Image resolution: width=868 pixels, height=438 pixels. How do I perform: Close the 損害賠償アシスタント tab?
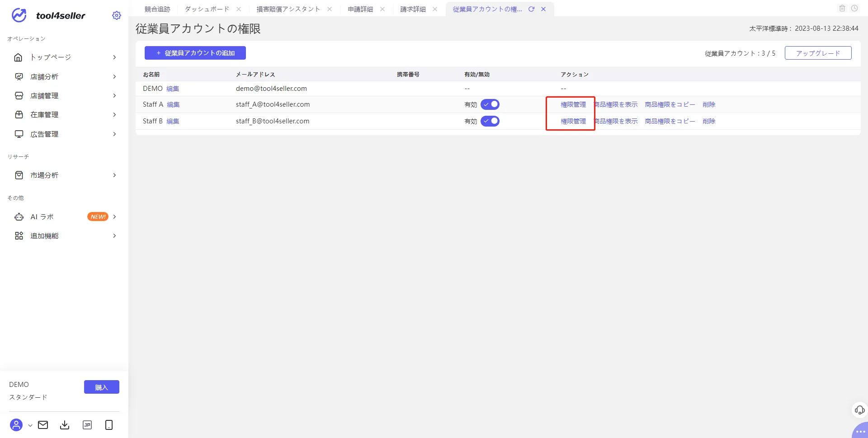pyautogui.click(x=330, y=9)
